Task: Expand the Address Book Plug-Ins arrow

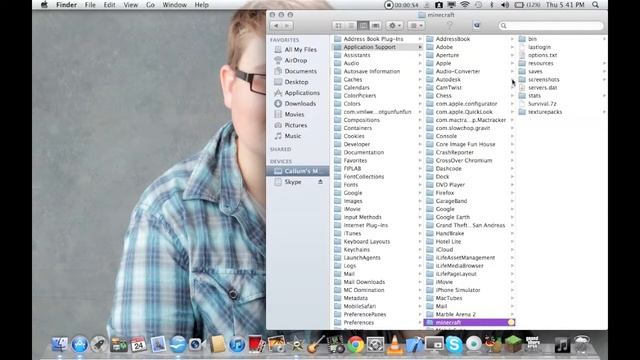Action: (x=420, y=39)
